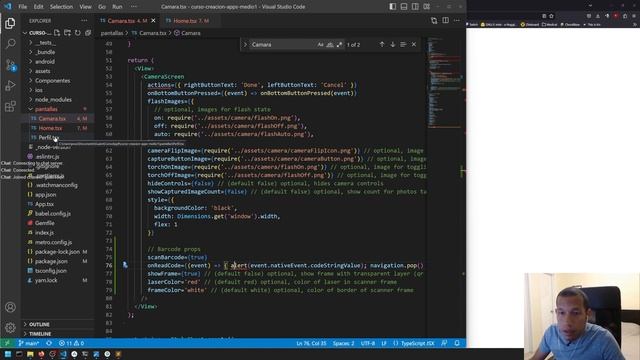The height and width of the screenshot is (360, 640).
Task: Click the New File icon in Explorer header
Action: pos(57,33)
